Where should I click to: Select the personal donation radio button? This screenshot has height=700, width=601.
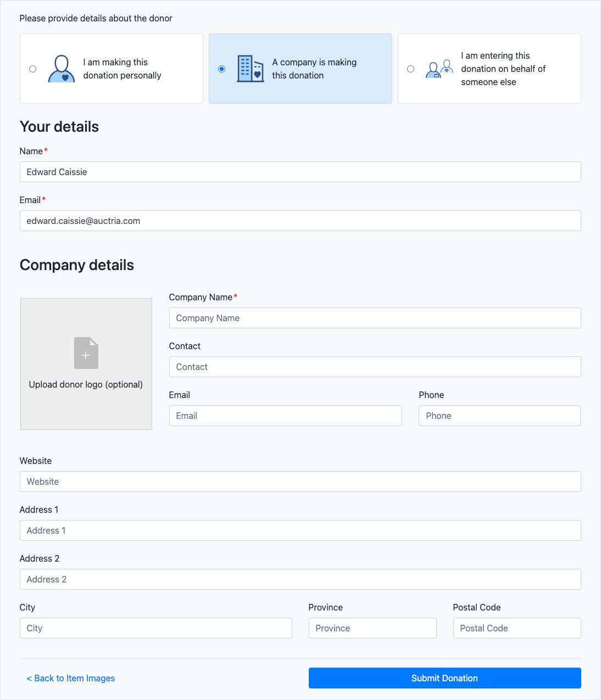[x=33, y=69]
